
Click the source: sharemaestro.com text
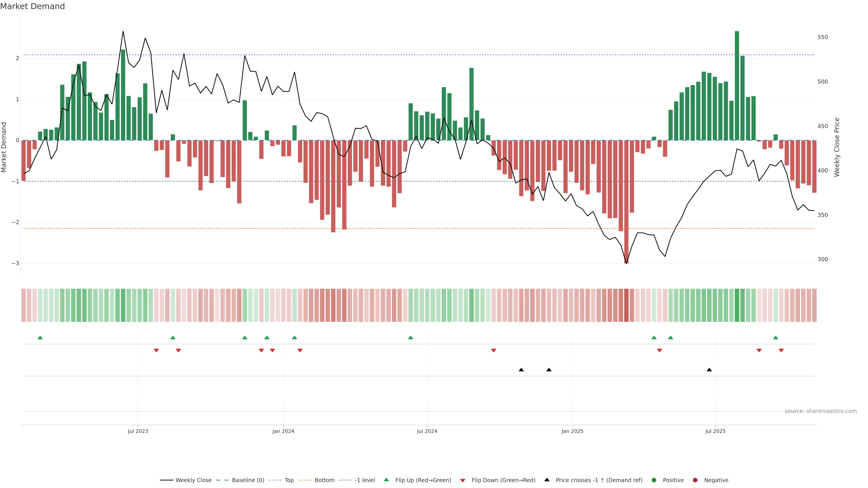pos(821,411)
